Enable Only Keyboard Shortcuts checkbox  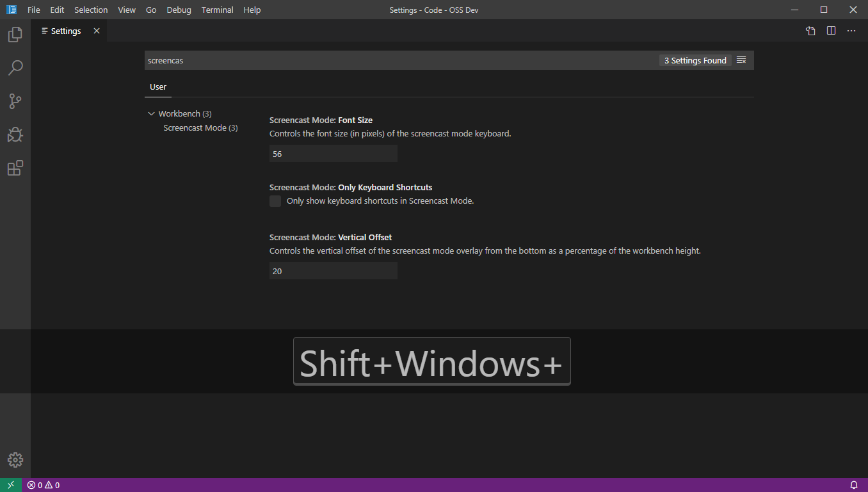coord(275,201)
